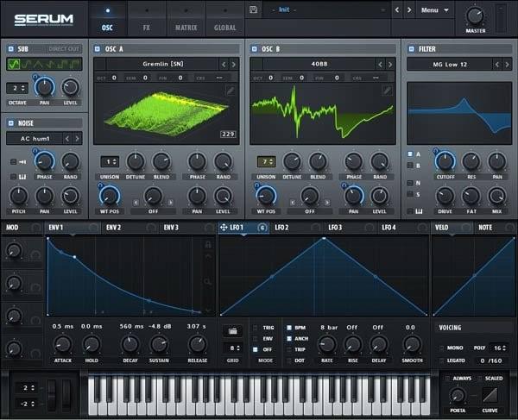The width and height of the screenshot is (518, 420).
Task: Toggle the NOISE oscillator switch
Action: 11,123
